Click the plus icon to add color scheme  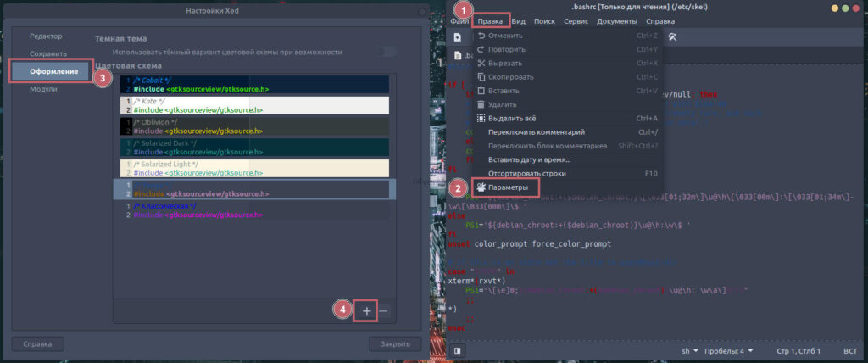coord(366,311)
